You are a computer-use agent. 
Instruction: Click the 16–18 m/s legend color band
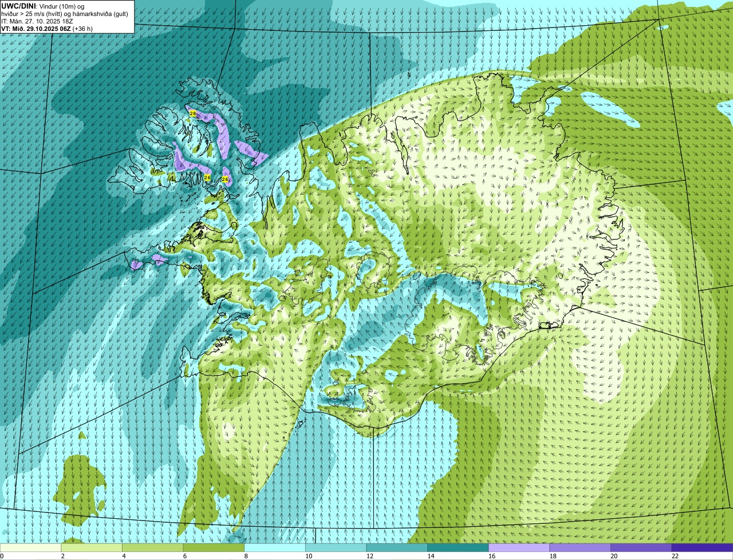[x=519, y=547]
